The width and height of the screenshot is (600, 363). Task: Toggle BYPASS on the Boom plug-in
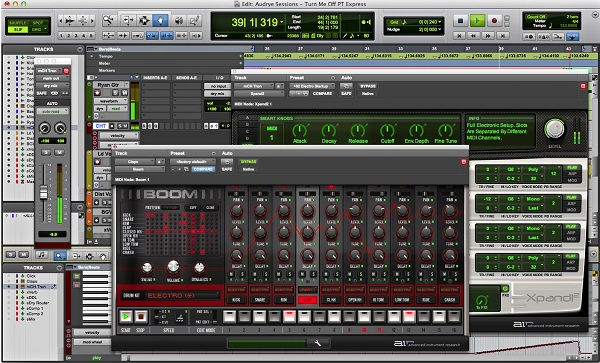pyautogui.click(x=248, y=162)
